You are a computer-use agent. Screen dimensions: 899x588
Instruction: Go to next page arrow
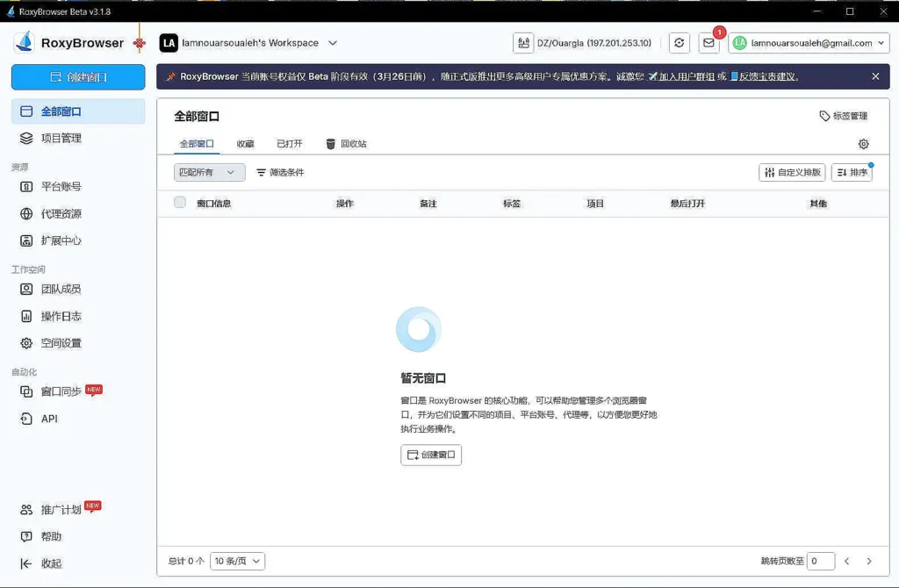point(868,561)
